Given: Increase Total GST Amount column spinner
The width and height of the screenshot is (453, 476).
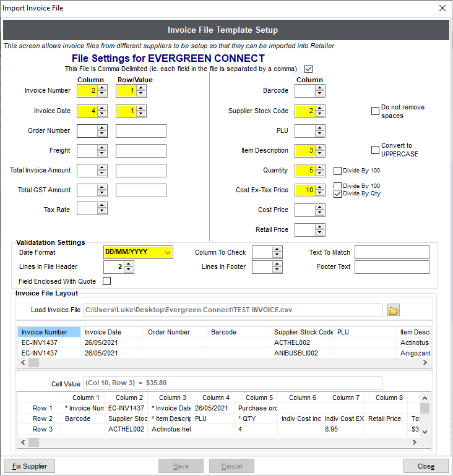Looking at the screenshot, I should (102, 187).
